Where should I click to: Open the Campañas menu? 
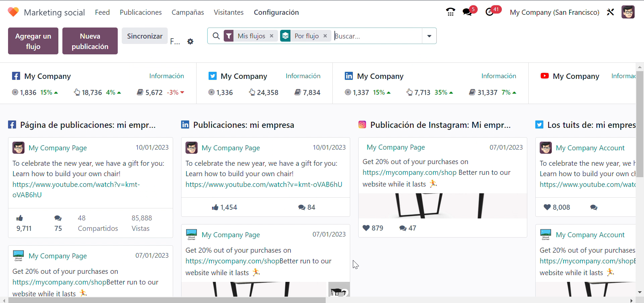tap(188, 12)
